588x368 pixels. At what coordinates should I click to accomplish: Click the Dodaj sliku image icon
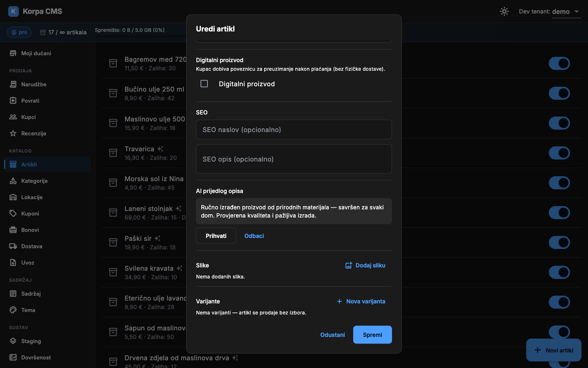[x=349, y=265]
